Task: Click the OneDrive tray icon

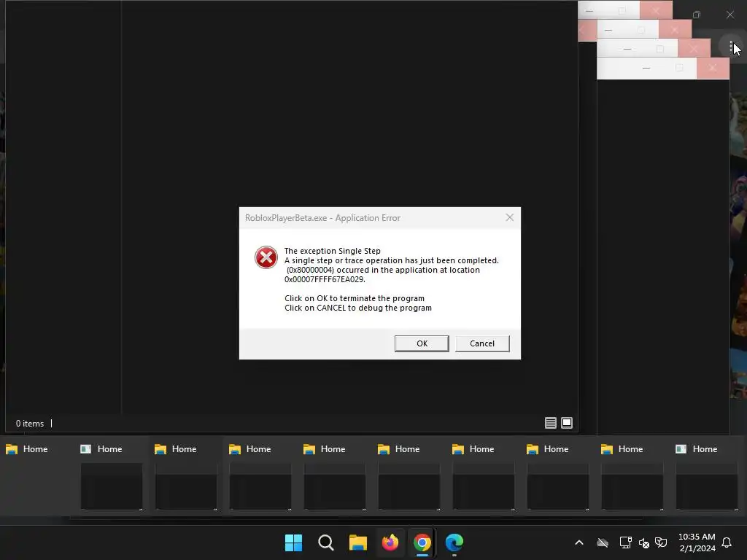Action: pos(603,542)
